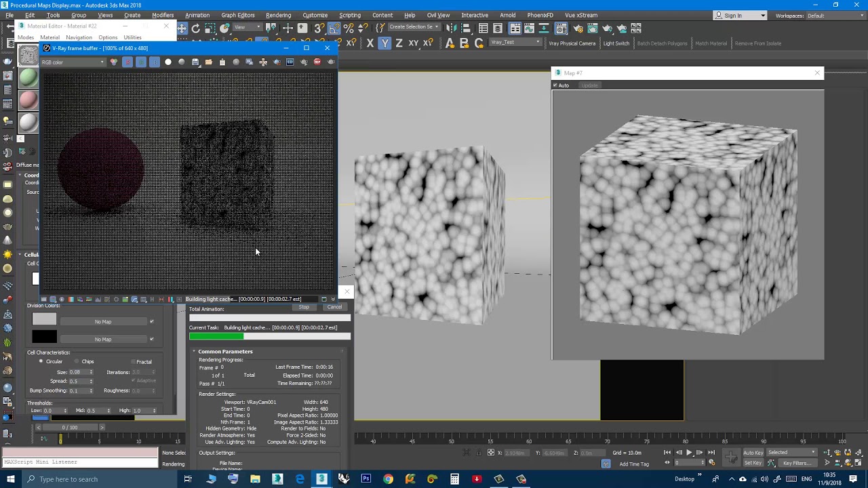This screenshot has width=868, height=488.
Task: Click Key Filters button
Action: pyautogui.click(x=797, y=463)
